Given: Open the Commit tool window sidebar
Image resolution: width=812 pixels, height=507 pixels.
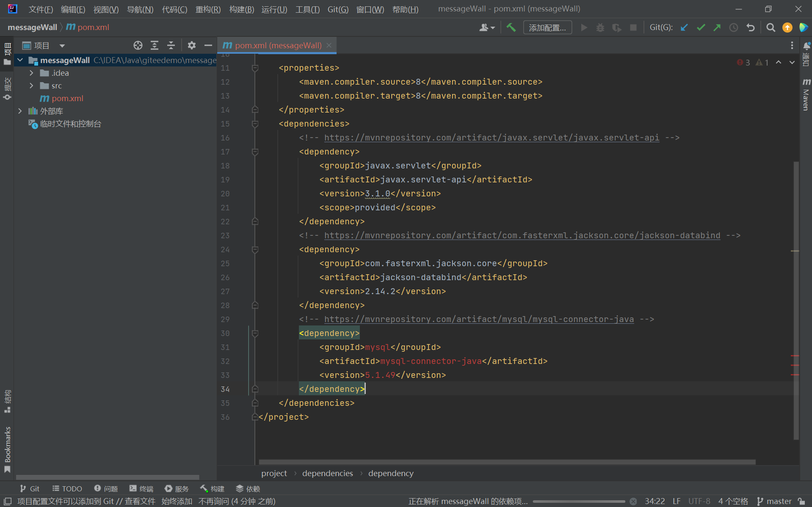Looking at the screenshot, I should coord(7,88).
